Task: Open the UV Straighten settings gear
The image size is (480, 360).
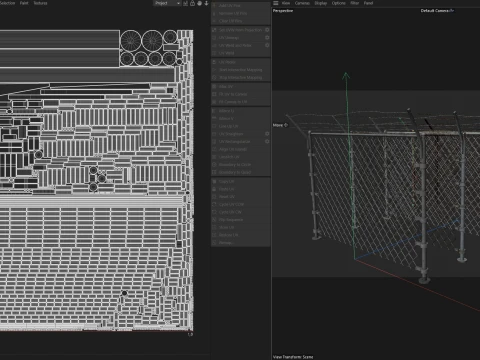Action: pyautogui.click(x=267, y=134)
